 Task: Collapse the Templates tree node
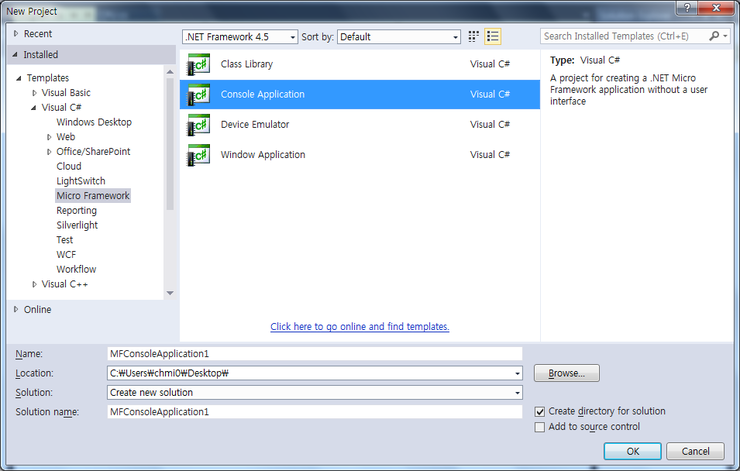pyautogui.click(x=19, y=78)
